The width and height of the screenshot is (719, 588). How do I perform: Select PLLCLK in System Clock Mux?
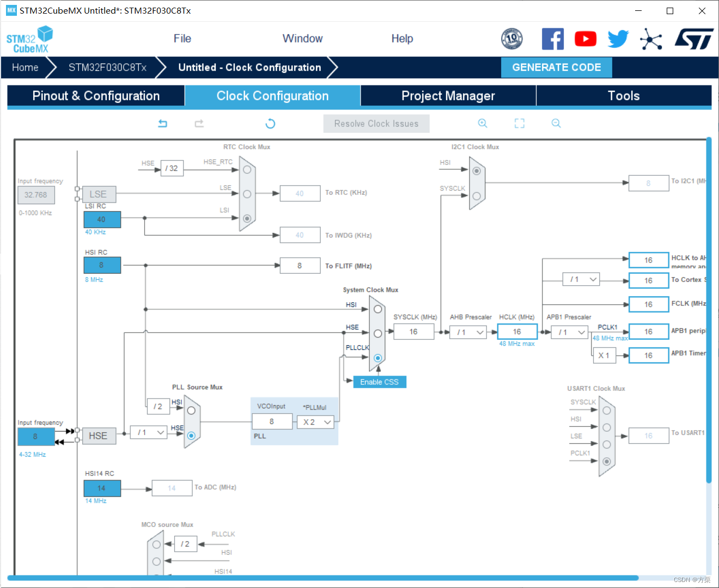(x=377, y=358)
